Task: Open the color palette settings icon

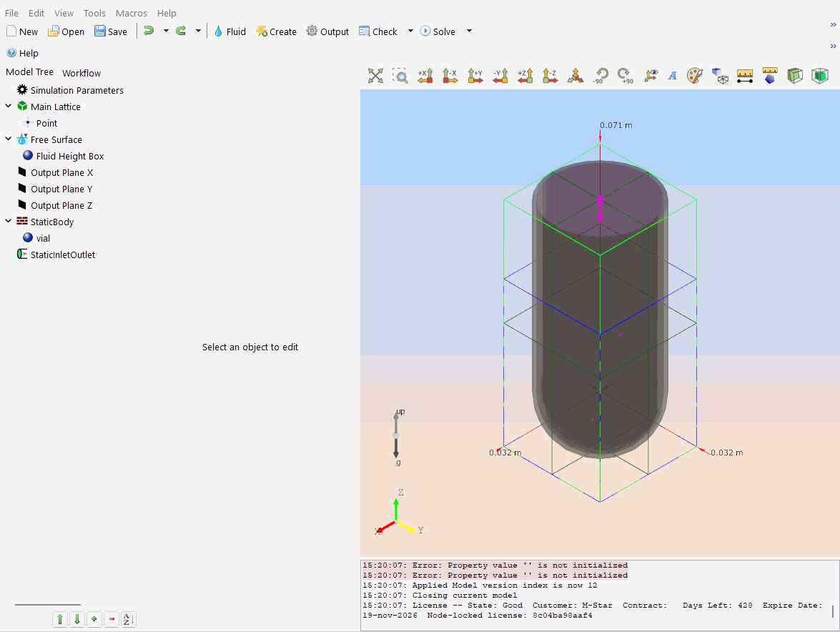Action: (x=695, y=76)
